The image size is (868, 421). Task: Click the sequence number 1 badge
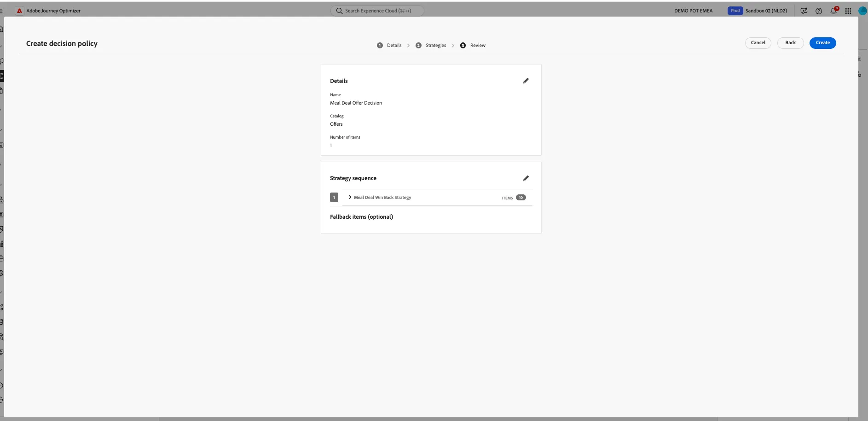click(334, 198)
